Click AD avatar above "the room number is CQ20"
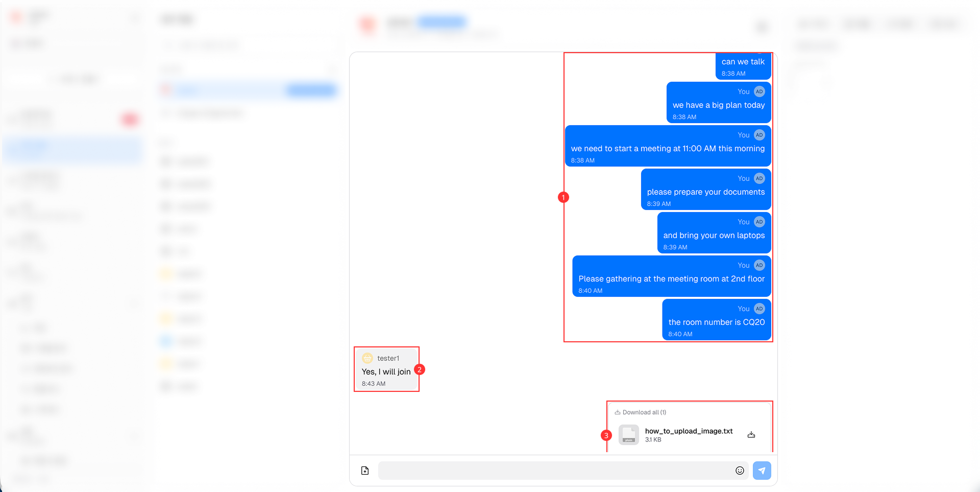Image resolution: width=980 pixels, height=492 pixels. pyautogui.click(x=759, y=309)
